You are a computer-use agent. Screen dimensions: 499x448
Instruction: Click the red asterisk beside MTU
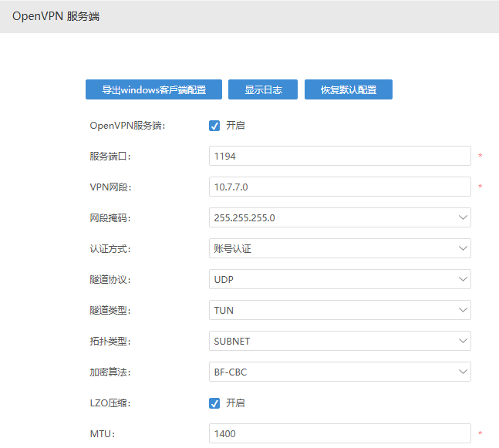coord(480,434)
